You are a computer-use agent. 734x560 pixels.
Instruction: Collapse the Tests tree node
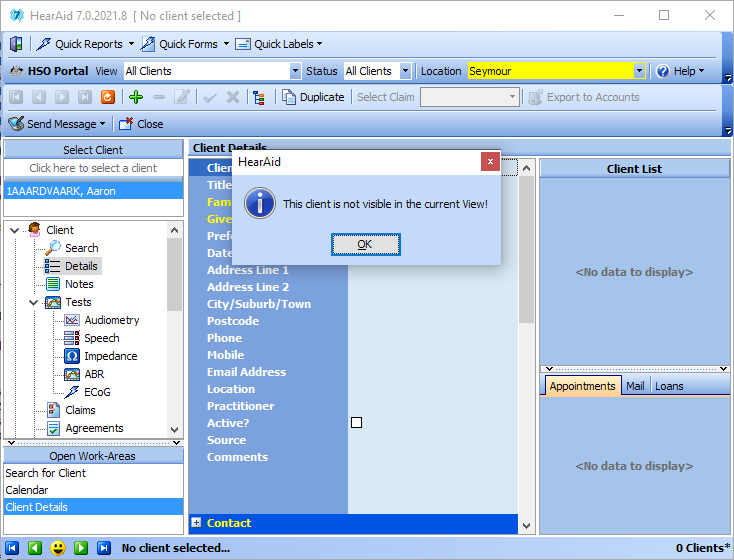coord(33,302)
